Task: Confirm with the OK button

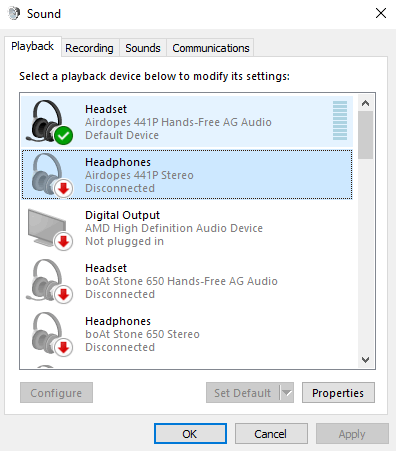Action: click(190, 434)
